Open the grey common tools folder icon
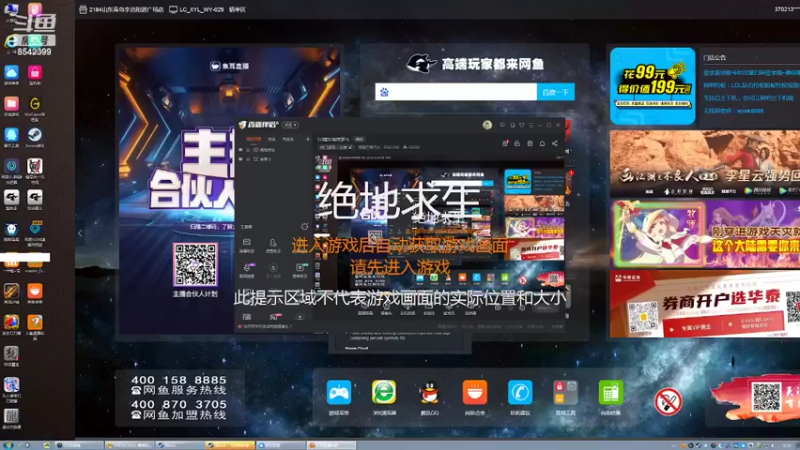 point(565,393)
